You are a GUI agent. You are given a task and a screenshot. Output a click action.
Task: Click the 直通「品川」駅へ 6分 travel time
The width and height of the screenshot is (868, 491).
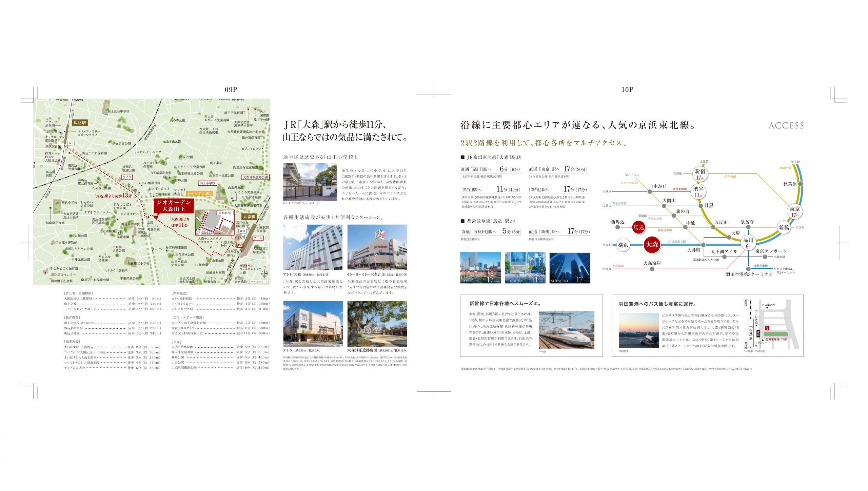490,169
